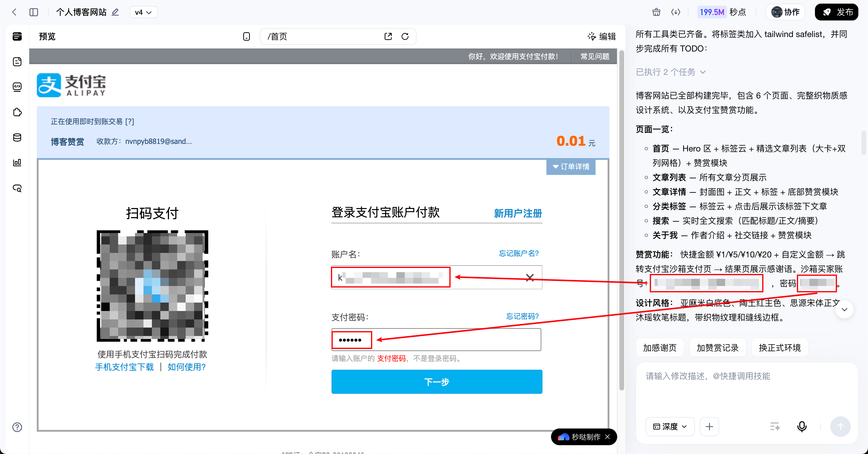Rename project with the pencil edit icon
The height and width of the screenshot is (454, 868).
[x=115, y=12]
